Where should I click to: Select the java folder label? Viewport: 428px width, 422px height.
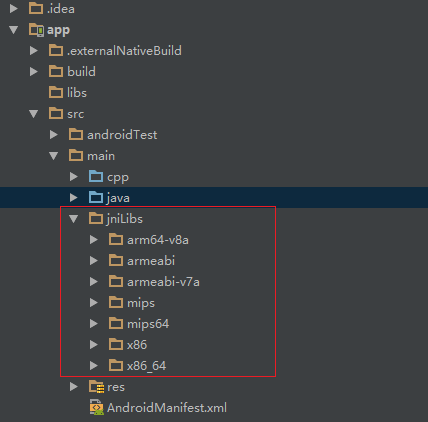(118, 198)
